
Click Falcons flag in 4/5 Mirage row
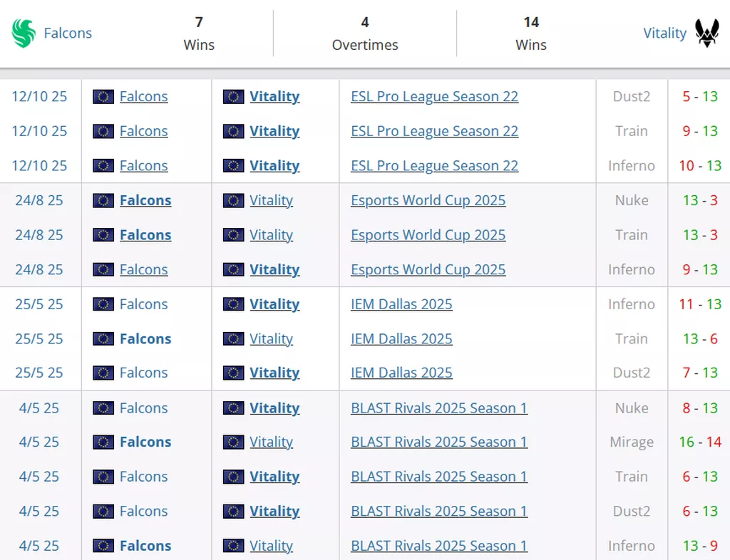click(103, 442)
